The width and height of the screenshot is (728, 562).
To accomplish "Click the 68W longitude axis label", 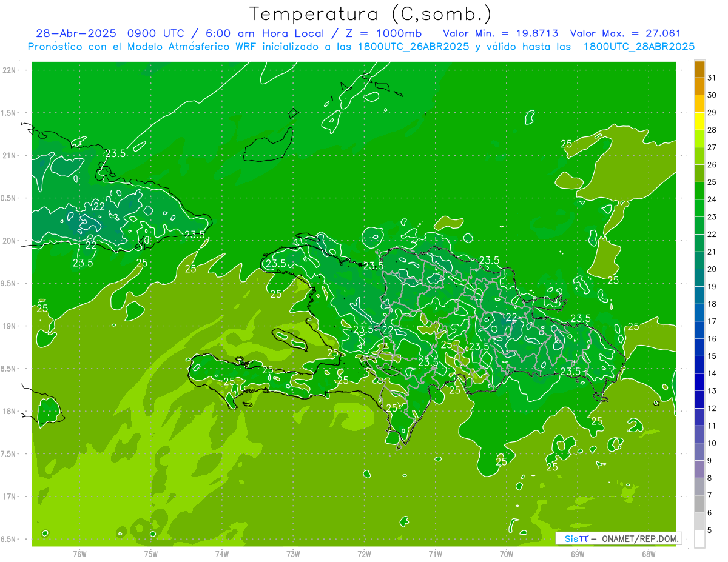I will tap(648, 554).
